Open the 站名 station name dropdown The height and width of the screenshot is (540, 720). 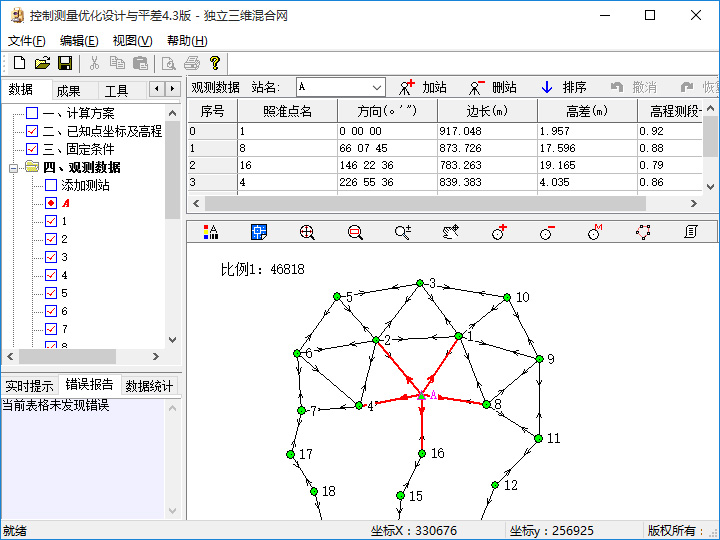tap(377, 87)
